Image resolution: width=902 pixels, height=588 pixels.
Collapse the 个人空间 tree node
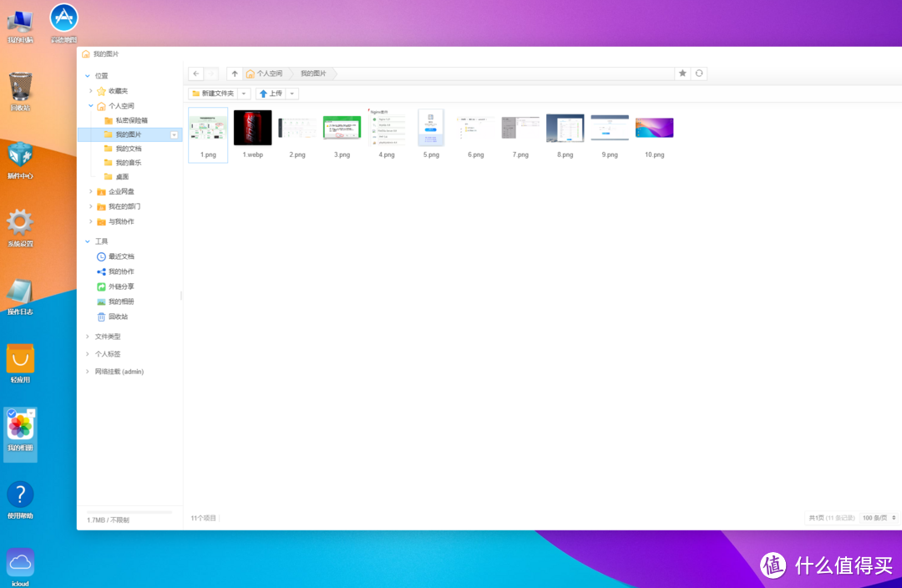[x=91, y=106]
